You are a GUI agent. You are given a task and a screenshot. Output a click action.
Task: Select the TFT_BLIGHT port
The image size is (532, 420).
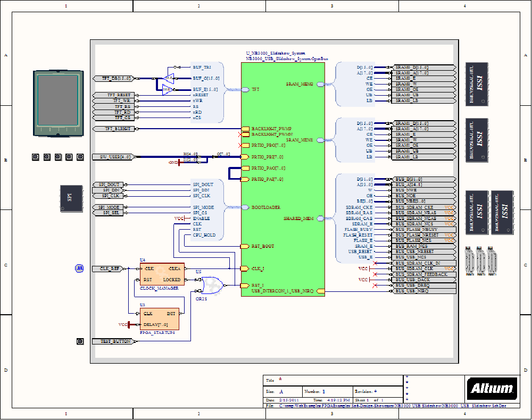point(113,129)
